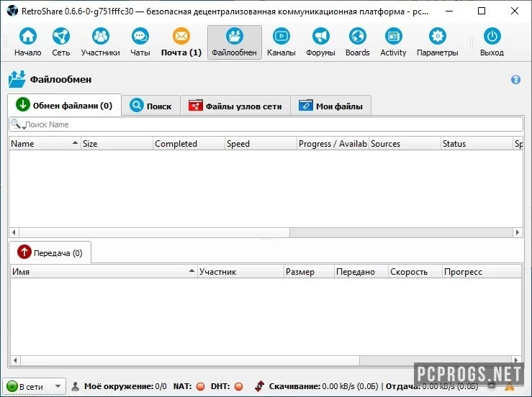Viewport: 532px width, 397px height.
Task: Sort downloads by Sources column
Action: point(405,143)
